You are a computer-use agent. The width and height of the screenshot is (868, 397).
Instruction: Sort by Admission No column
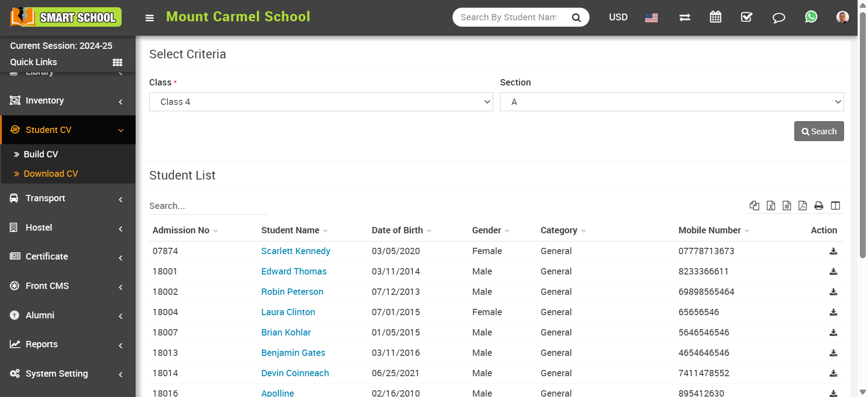click(x=185, y=230)
